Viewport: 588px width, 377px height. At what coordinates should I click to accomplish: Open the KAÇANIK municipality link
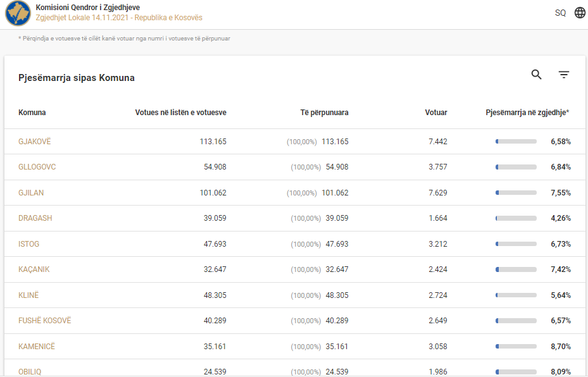(x=34, y=269)
